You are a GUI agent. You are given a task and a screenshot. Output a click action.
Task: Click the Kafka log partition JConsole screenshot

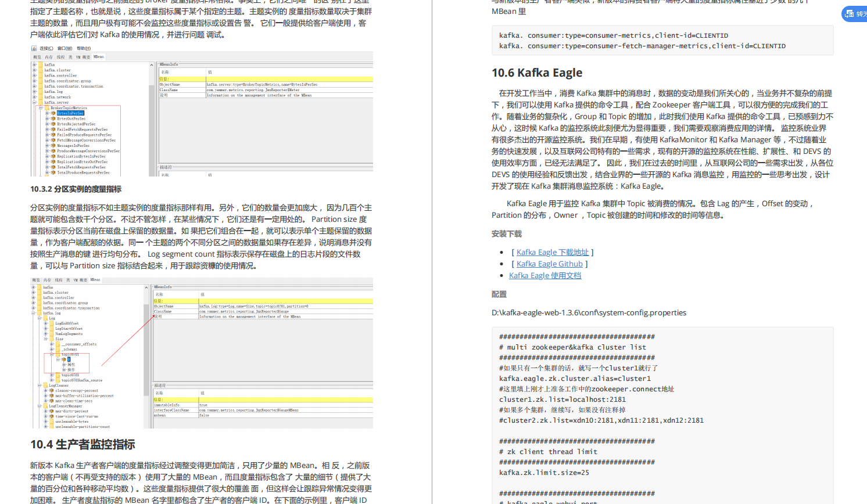click(202, 353)
